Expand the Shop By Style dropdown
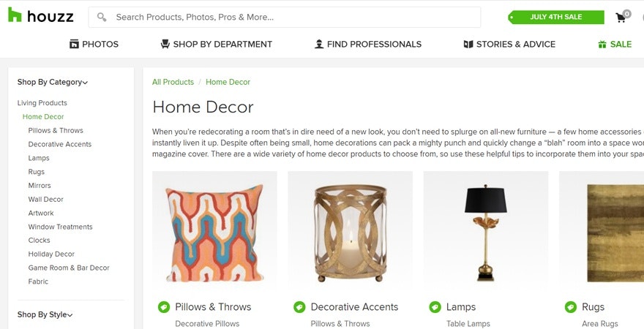Screen dimensions: 644x329 [45, 315]
